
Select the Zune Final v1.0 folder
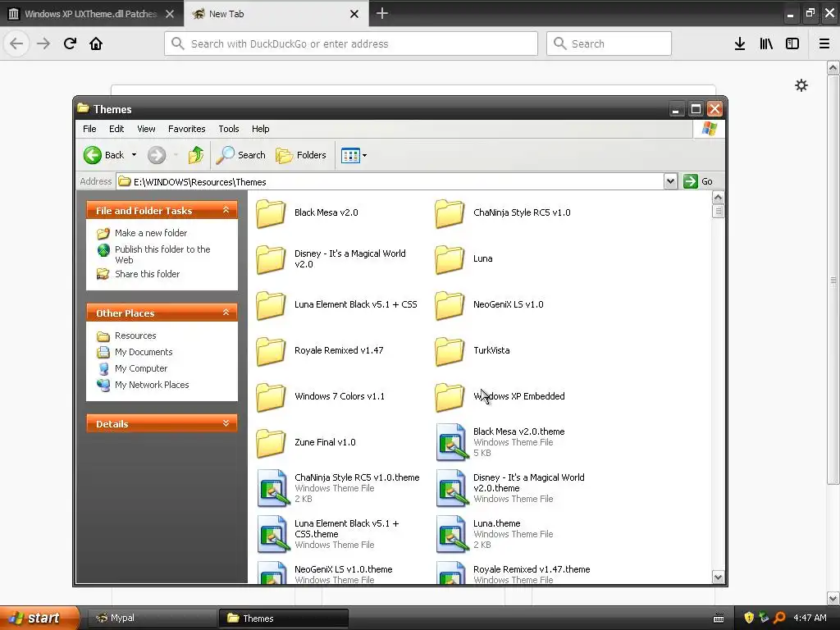(x=306, y=442)
